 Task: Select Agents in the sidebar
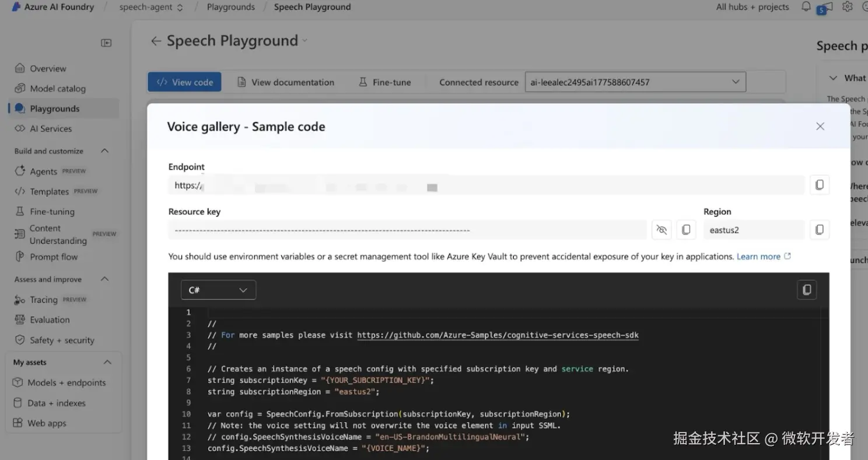[x=44, y=172]
